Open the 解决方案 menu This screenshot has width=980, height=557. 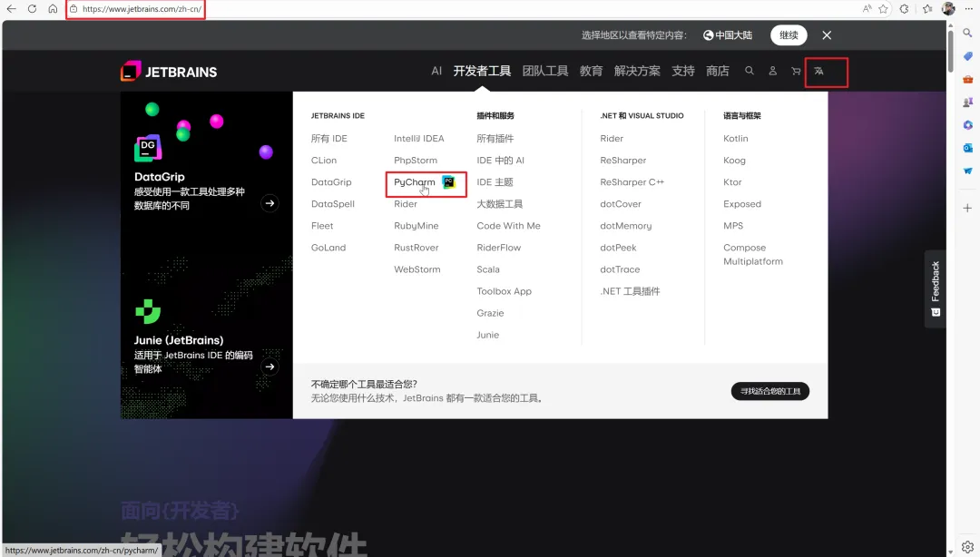(637, 71)
